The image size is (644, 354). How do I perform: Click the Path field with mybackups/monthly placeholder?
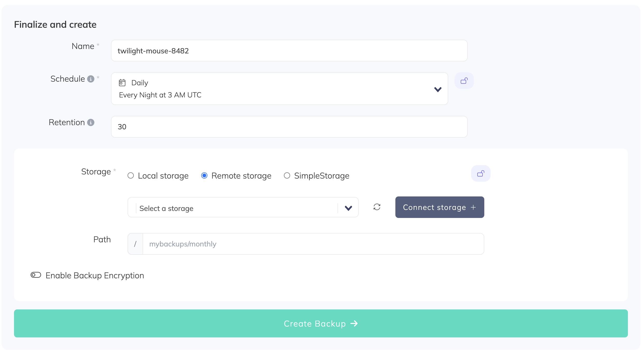click(x=313, y=244)
